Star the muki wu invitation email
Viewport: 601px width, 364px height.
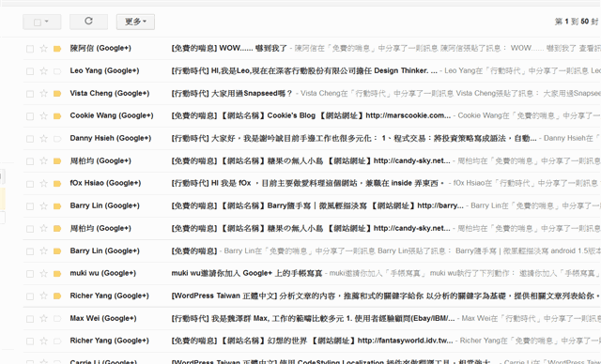point(44,274)
